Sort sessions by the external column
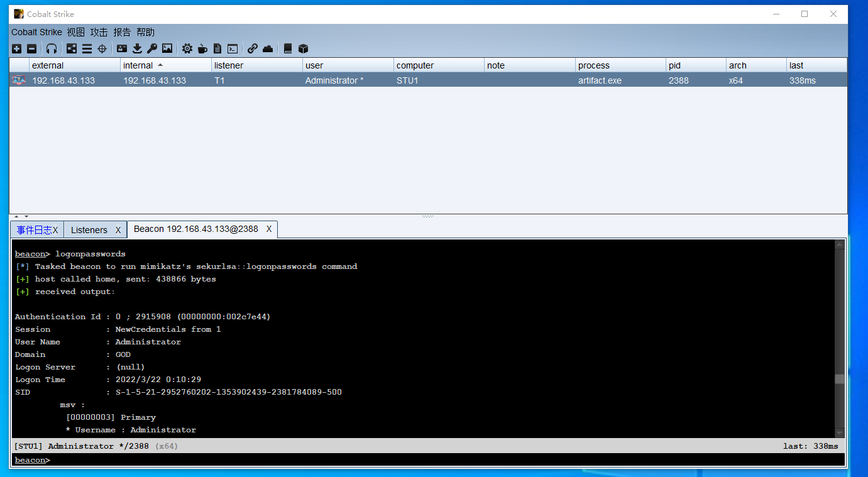The height and width of the screenshot is (477, 868). pyautogui.click(x=75, y=65)
